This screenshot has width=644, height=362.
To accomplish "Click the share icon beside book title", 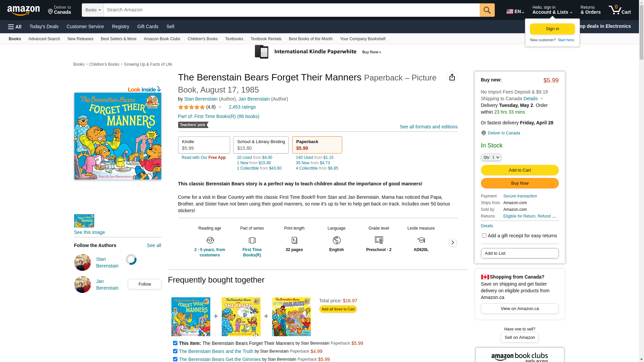I will pos(452,77).
